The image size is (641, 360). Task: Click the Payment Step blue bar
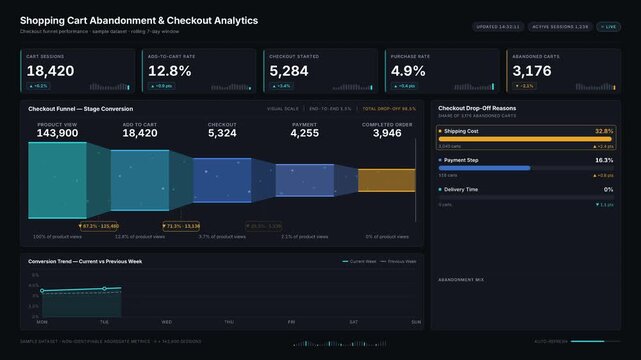pos(484,168)
